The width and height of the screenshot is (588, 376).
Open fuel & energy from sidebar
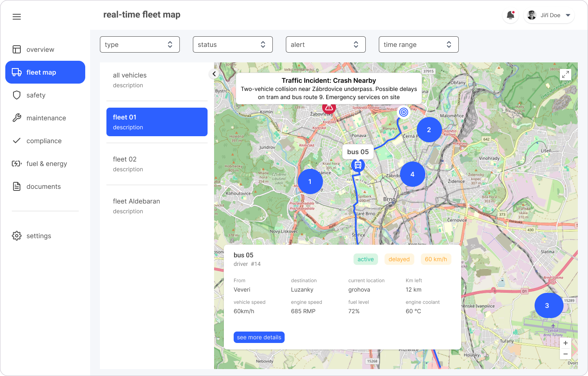tap(46, 164)
